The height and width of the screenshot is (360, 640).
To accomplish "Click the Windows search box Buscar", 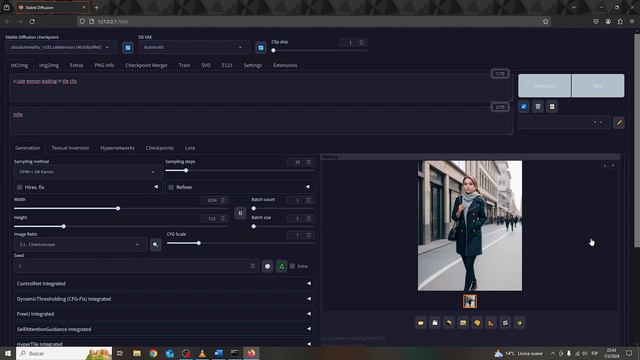I will click(64, 353).
